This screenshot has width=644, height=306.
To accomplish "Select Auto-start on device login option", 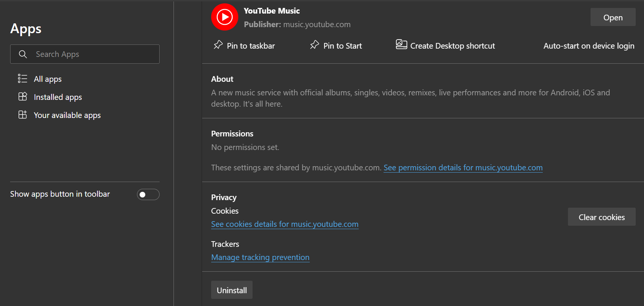I will [x=589, y=46].
